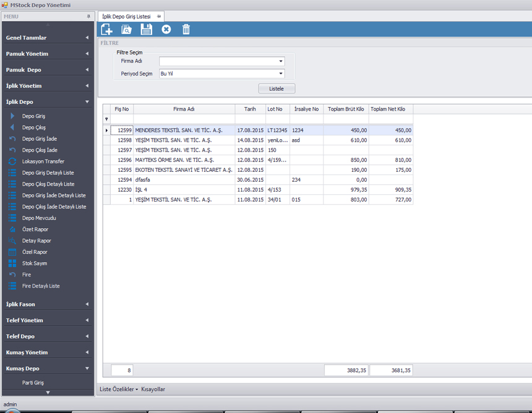This screenshot has height=413, width=532.
Task: Click the search document toolbar icon
Action: tap(126, 29)
